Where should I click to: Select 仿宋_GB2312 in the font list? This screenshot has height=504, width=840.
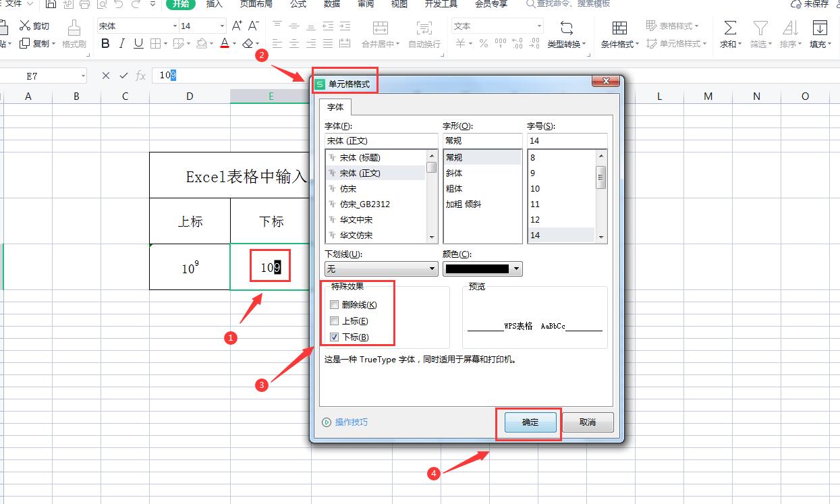(375, 204)
